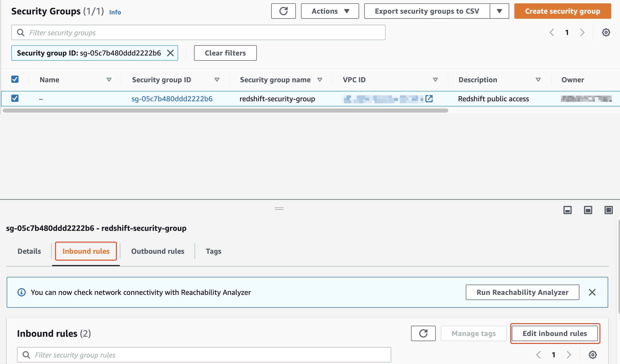
Task: Collapse split panel to smallest size
Action: coord(567,210)
